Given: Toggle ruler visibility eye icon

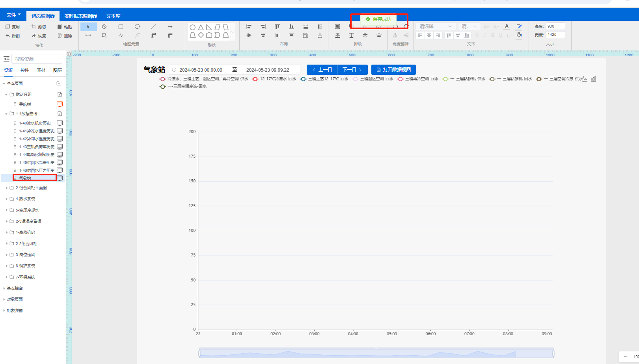Looking at the screenshot, I should (x=69, y=54).
